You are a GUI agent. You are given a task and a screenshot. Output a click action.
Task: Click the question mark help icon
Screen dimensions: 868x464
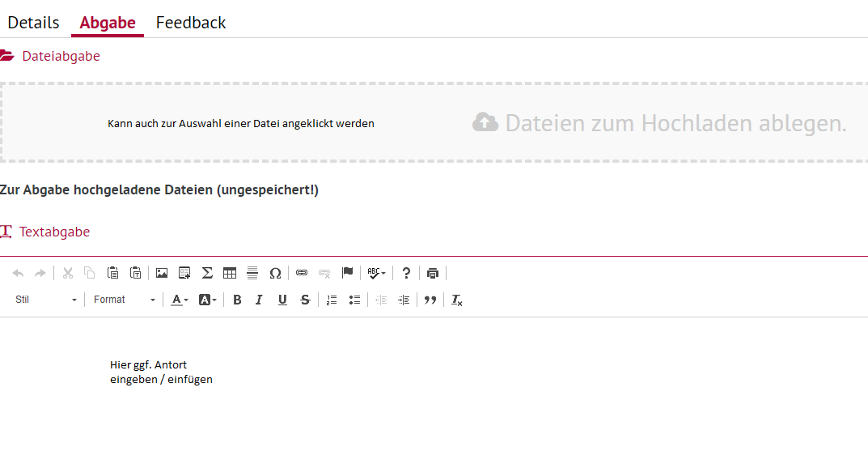click(406, 273)
